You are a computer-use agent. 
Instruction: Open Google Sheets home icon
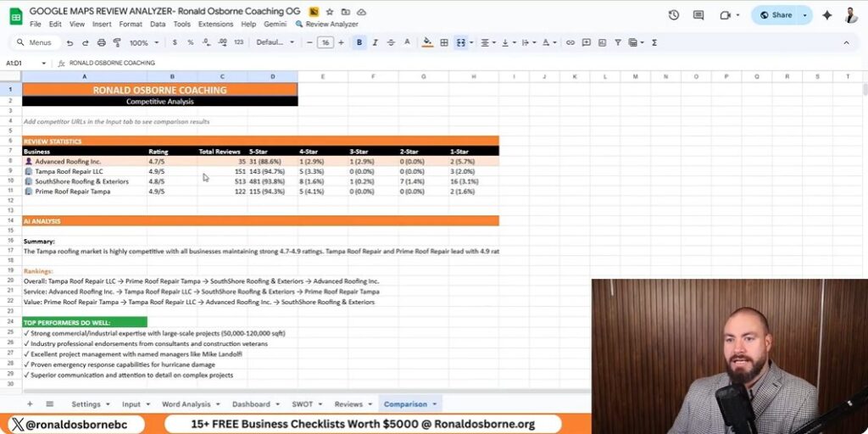[16, 17]
